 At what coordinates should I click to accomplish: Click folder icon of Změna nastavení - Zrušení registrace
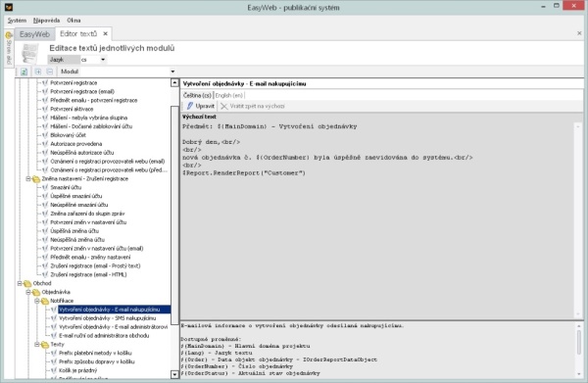pos(36,179)
